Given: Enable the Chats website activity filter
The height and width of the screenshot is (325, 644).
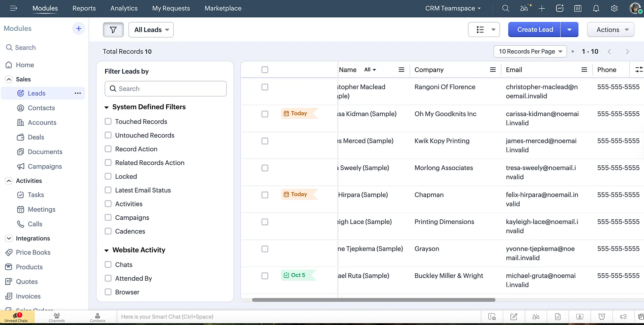Looking at the screenshot, I should pos(108,264).
